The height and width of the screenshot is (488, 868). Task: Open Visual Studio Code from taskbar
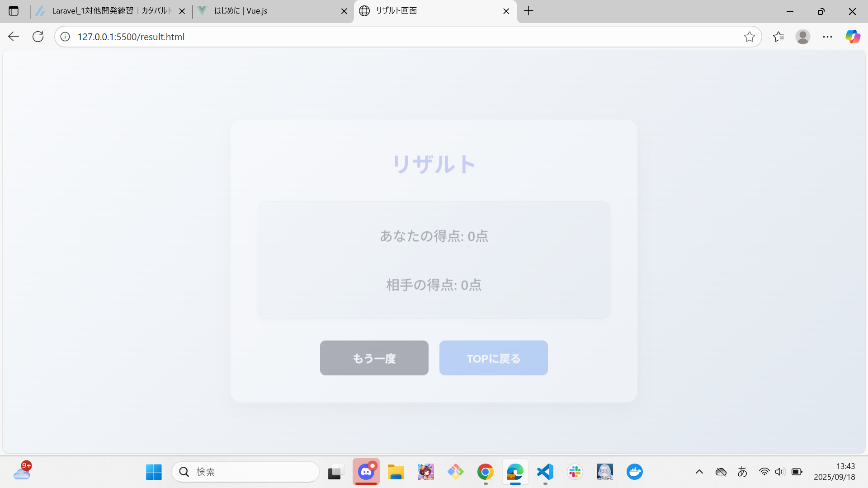point(545,472)
